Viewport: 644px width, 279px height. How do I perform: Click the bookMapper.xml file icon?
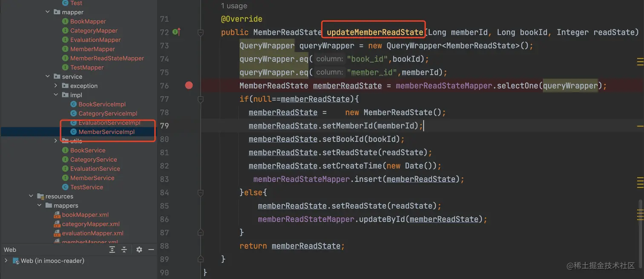tap(57, 215)
